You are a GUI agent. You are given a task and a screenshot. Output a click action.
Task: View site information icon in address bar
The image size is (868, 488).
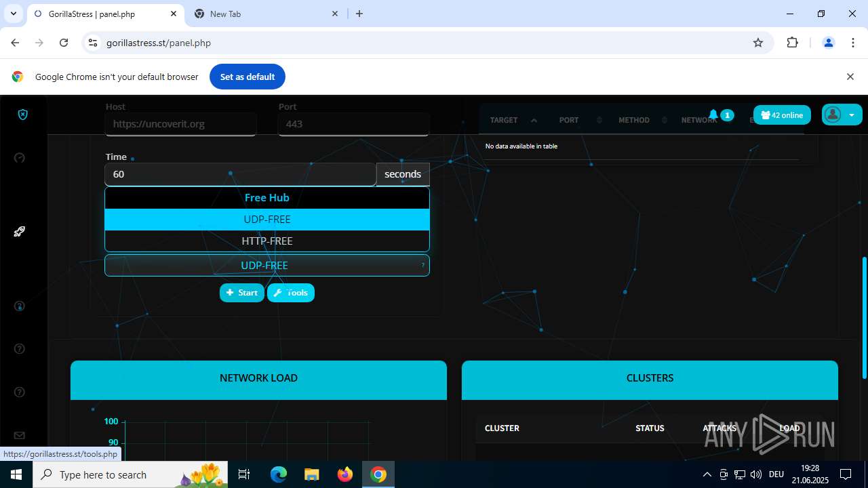coord(94,43)
